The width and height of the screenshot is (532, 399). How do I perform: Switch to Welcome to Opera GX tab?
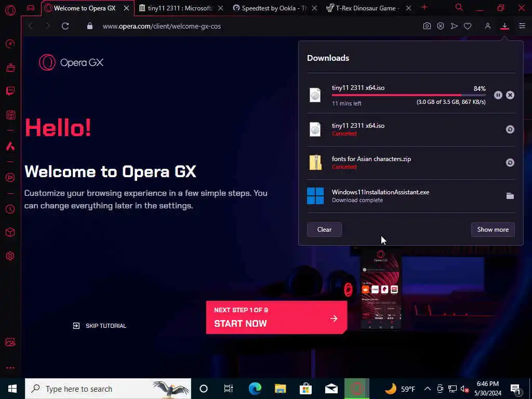pos(85,8)
